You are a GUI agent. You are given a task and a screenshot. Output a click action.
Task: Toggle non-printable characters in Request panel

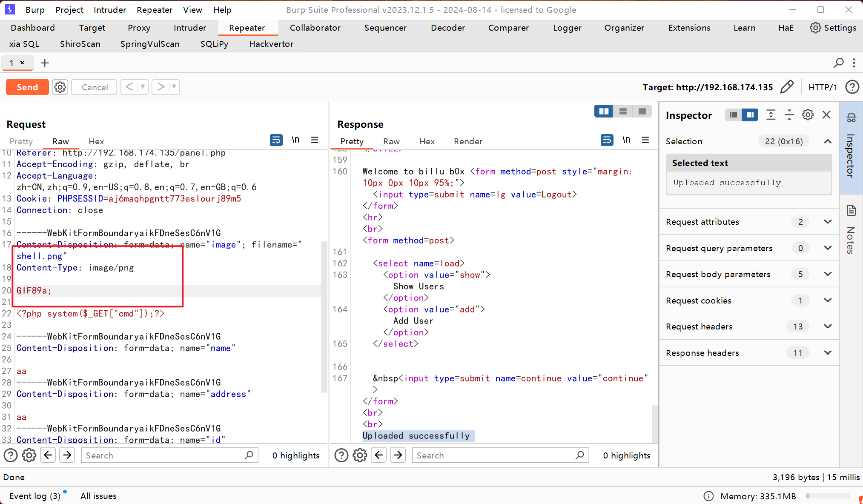tap(295, 140)
